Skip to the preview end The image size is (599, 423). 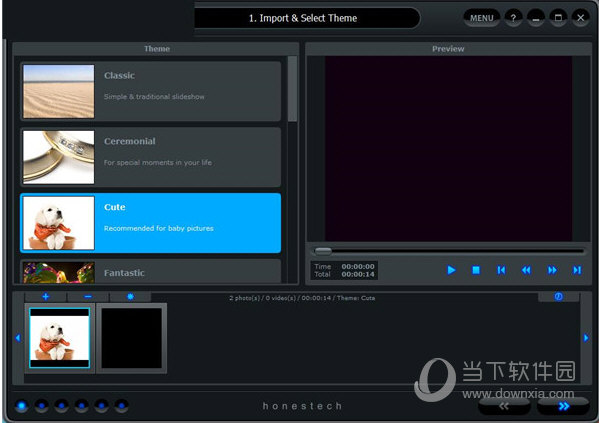click(x=577, y=270)
